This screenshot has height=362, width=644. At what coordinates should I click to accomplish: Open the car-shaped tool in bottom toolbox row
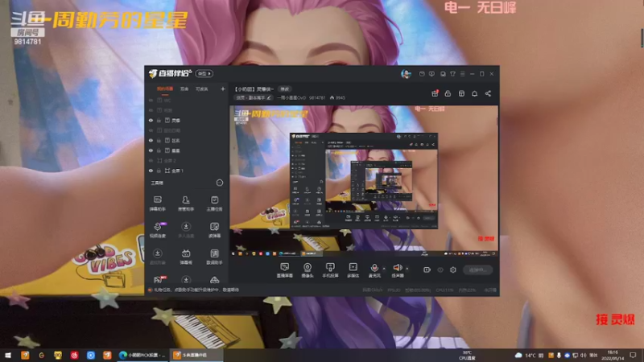click(214, 280)
